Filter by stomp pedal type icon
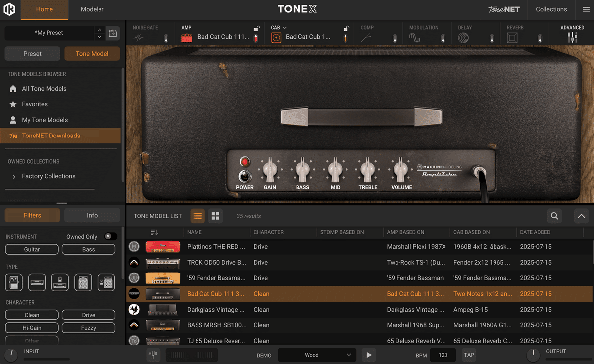 [x=14, y=282]
